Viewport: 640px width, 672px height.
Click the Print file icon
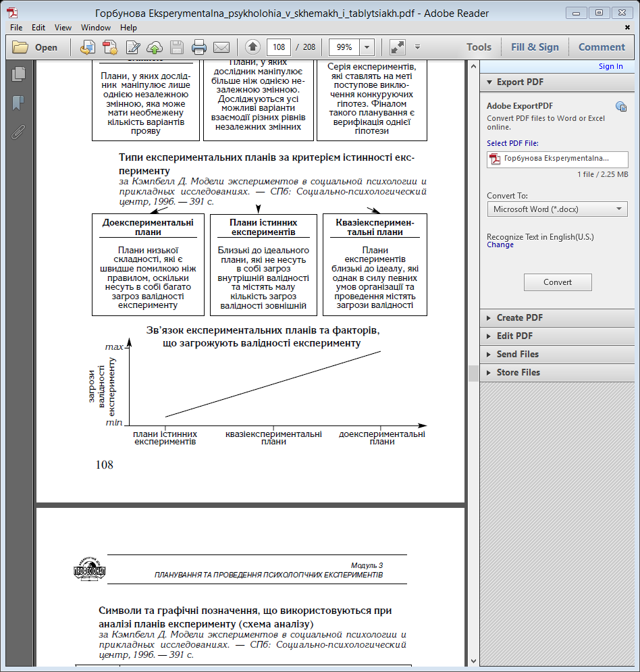[198, 47]
